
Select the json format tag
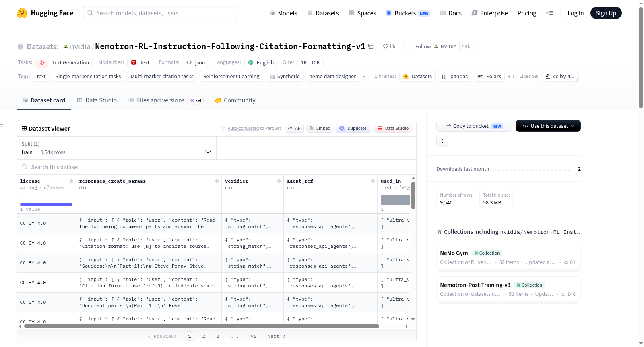coord(196,62)
